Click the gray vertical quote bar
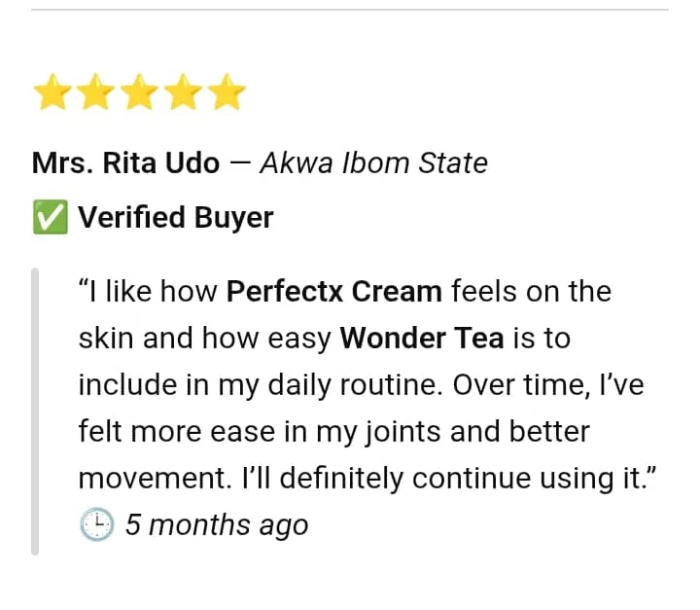700x610 pixels. [x=35, y=410]
